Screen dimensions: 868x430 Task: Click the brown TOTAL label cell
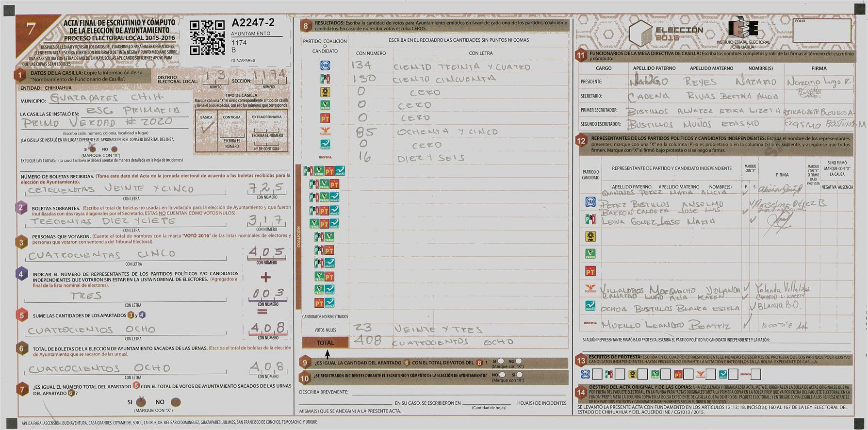coord(325,343)
